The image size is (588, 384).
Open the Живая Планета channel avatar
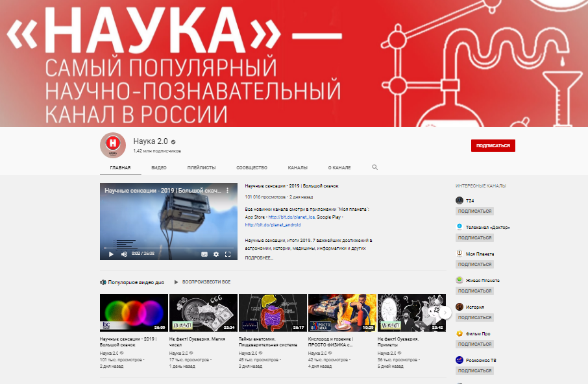point(459,280)
